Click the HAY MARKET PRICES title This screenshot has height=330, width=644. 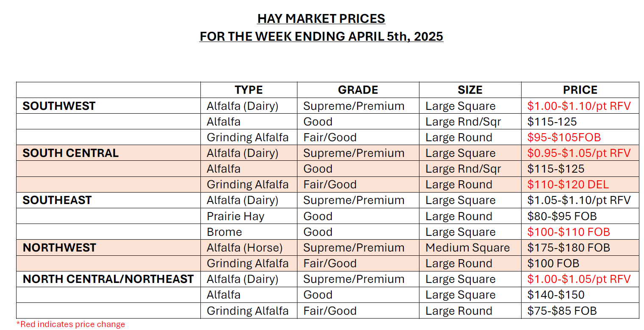[x=321, y=19]
